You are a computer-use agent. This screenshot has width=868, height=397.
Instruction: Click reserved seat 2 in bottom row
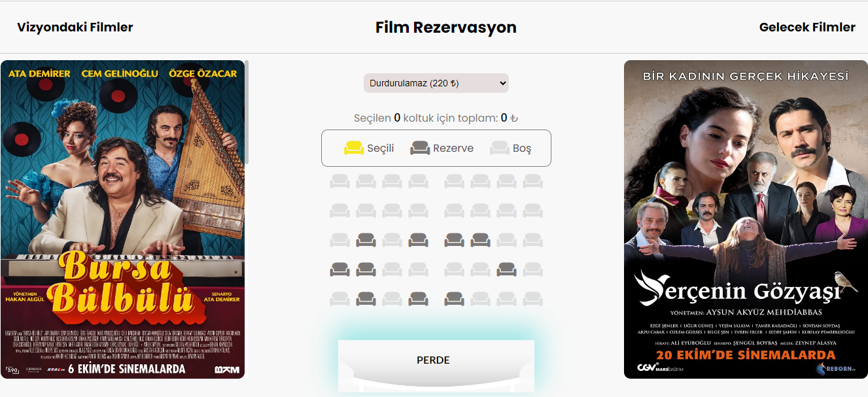(366, 299)
